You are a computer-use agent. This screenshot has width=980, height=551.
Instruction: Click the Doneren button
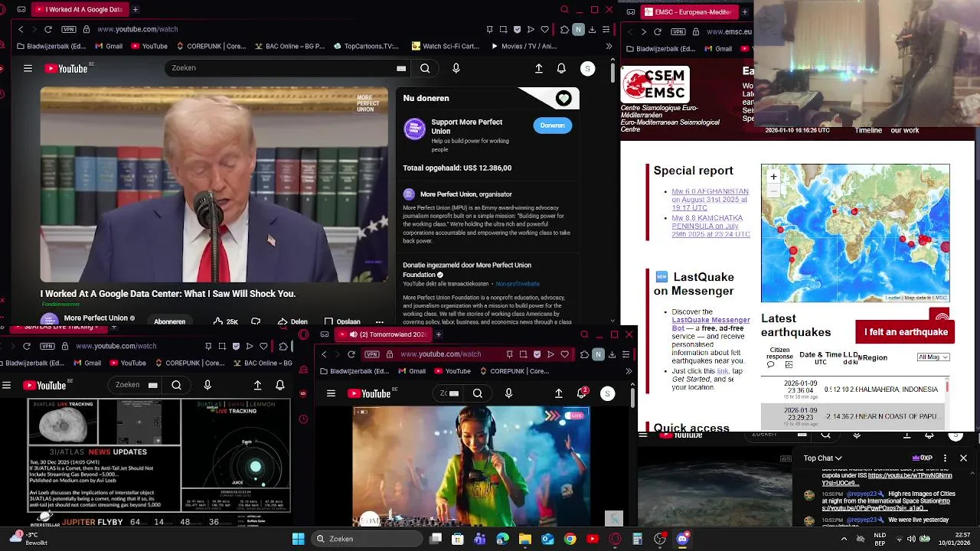[x=552, y=126]
